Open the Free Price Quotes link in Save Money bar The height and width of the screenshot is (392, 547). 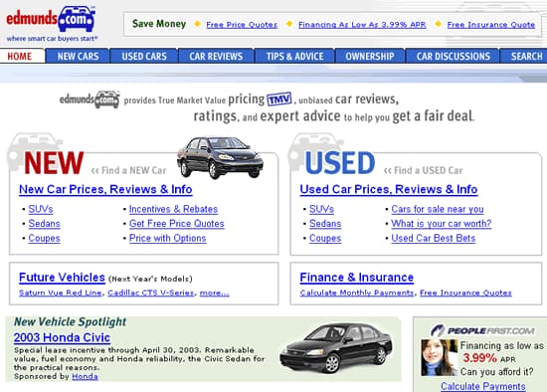point(242,25)
